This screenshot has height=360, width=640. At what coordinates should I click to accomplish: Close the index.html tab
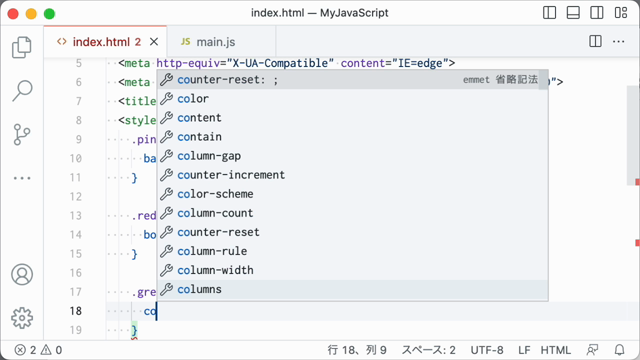pos(154,42)
